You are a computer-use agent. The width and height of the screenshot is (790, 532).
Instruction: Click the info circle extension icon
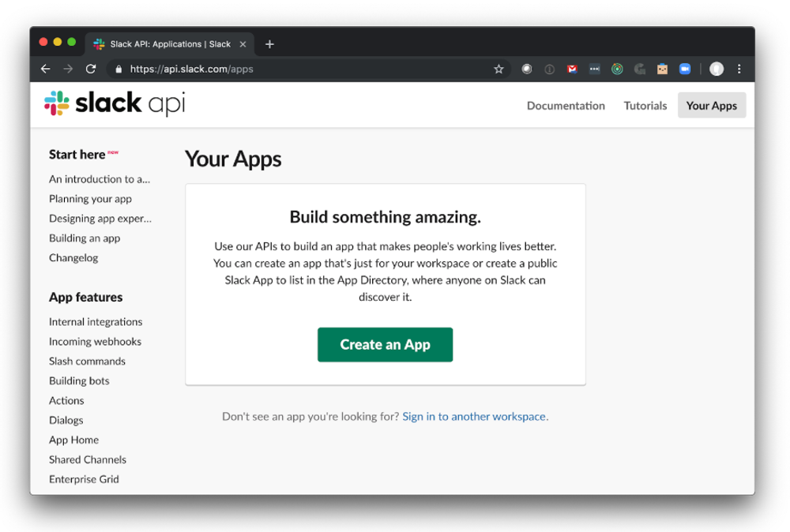[550, 69]
